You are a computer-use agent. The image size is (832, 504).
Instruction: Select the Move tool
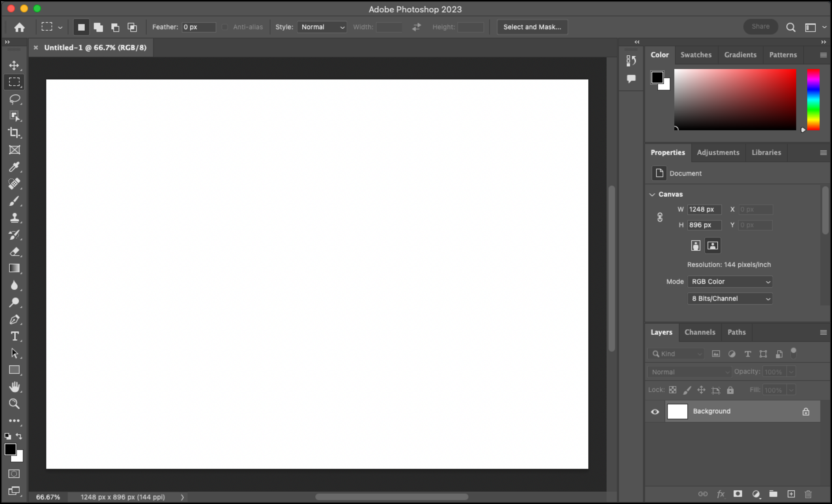click(x=15, y=65)
